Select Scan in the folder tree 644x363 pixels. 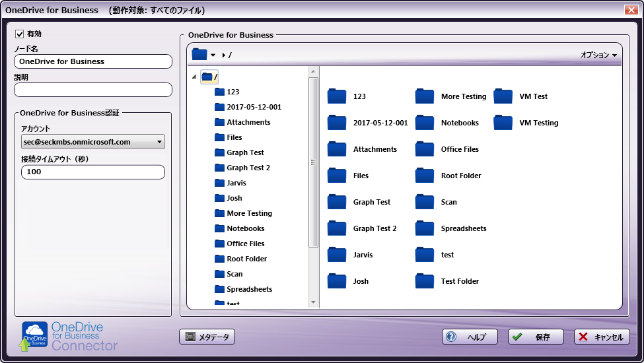point(229,274)
